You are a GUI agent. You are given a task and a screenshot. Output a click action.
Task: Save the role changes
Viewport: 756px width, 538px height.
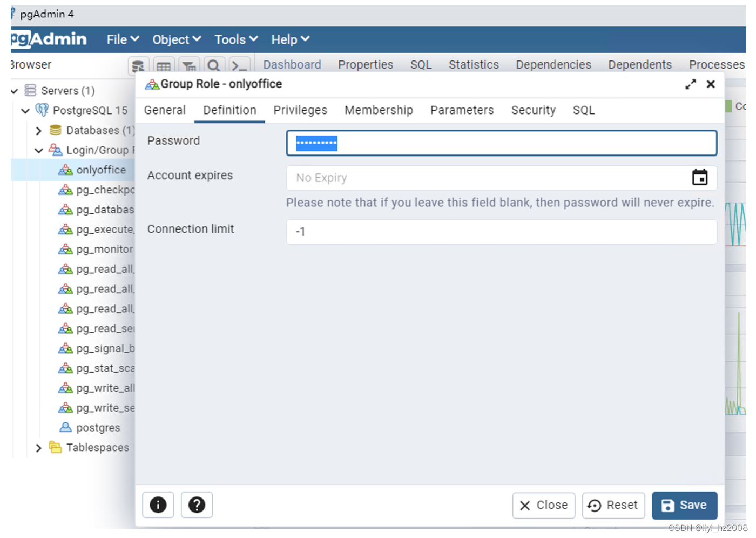[685, 506]
